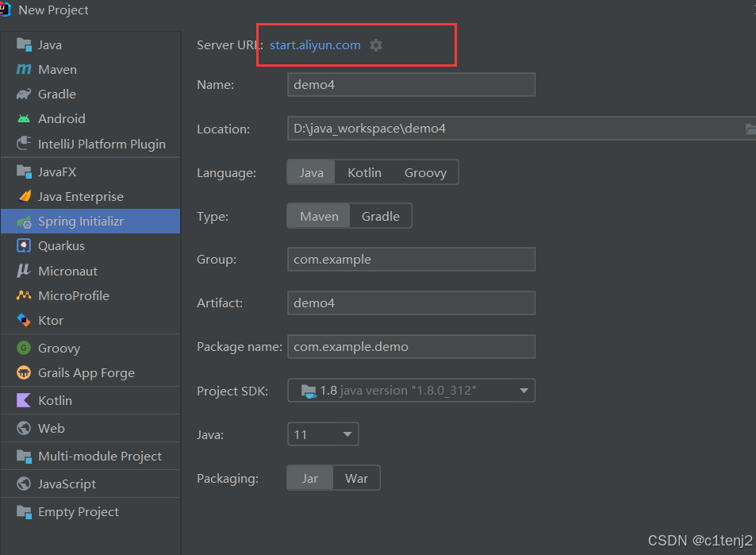This screenshot has height=555, width=756.
Task: Click the Web globe icon
Action: pos(24,428)
